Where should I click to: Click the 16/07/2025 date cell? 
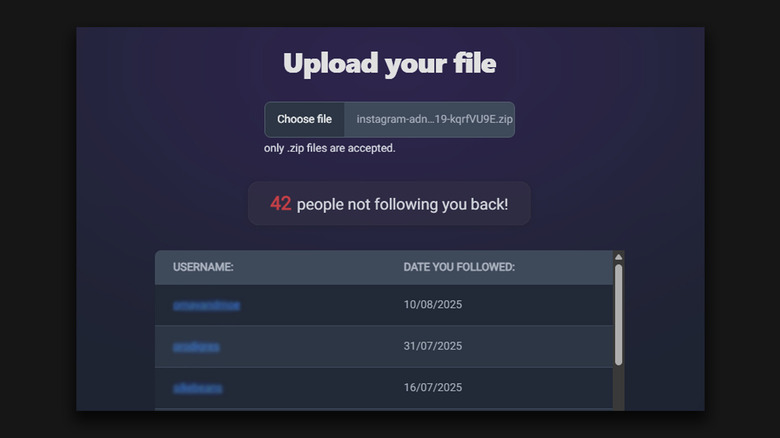pos(433,388)
